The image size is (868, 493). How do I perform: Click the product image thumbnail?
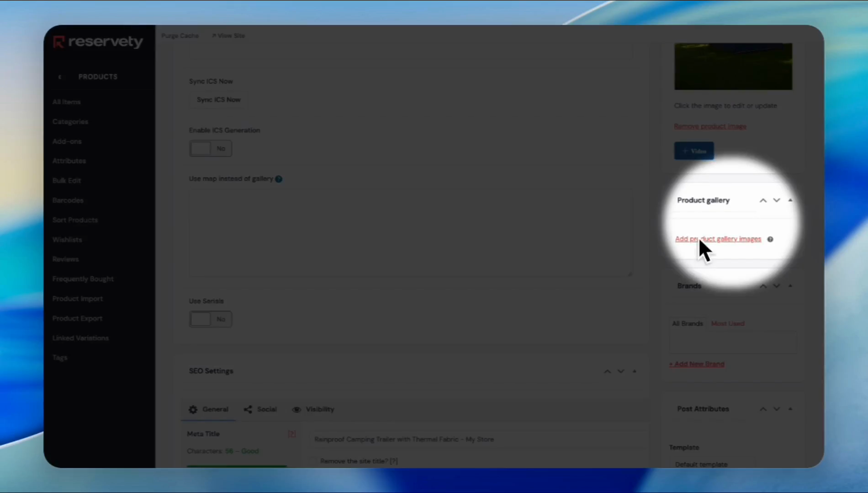[x=733, y=67]
